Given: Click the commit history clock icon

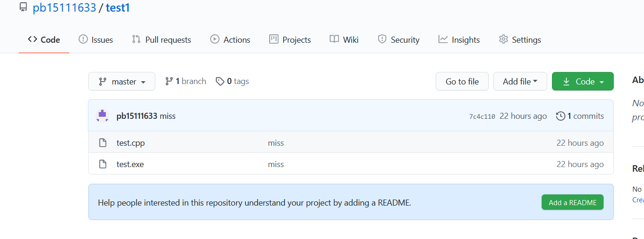Looking at the screenshot, I should click(x=561, y=116).
